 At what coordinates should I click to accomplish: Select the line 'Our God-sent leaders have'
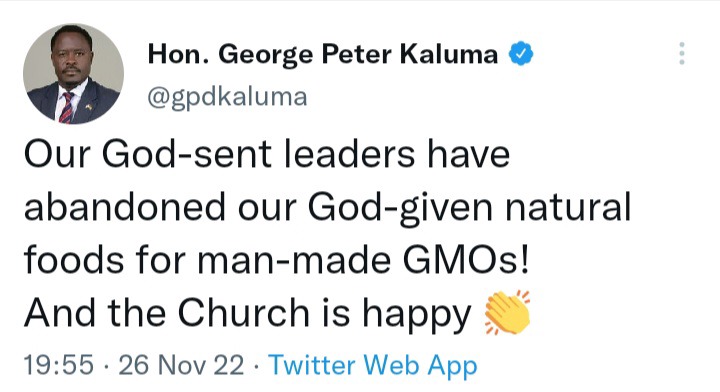[267, 154]
